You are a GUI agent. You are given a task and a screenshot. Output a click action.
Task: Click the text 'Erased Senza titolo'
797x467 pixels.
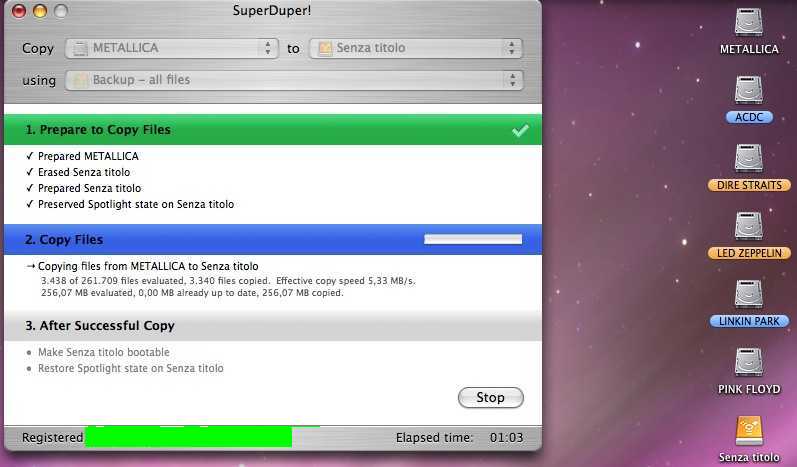(84, 172)
